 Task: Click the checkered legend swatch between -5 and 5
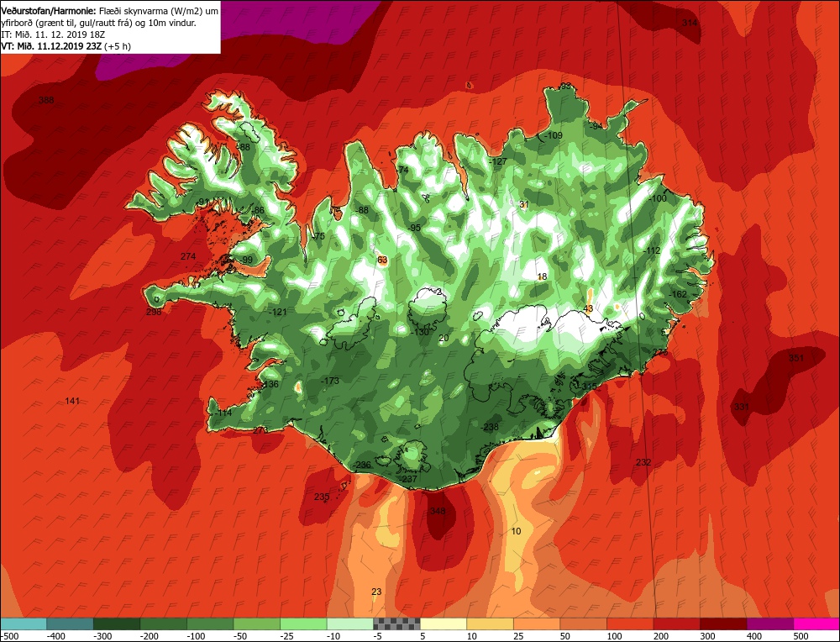point(397,624)
